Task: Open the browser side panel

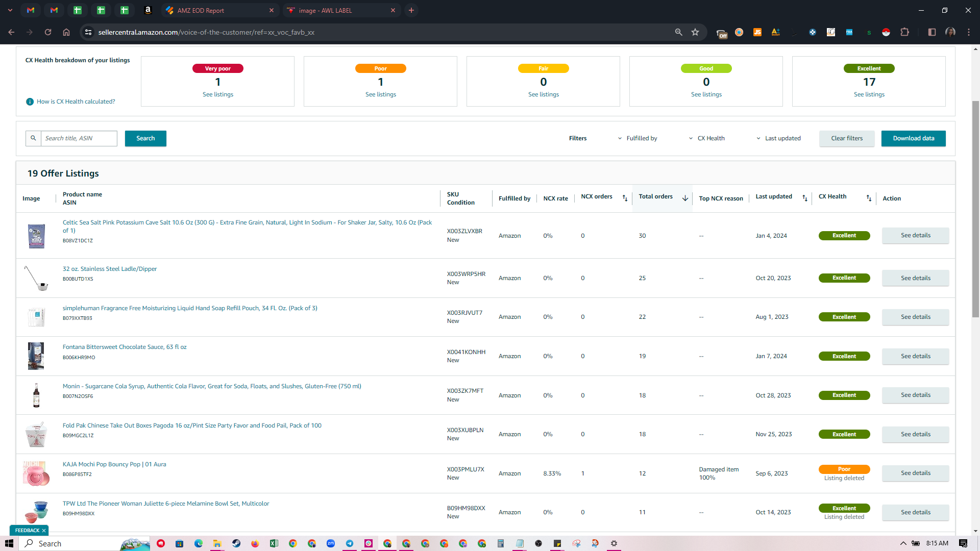Action: (932, 32)
